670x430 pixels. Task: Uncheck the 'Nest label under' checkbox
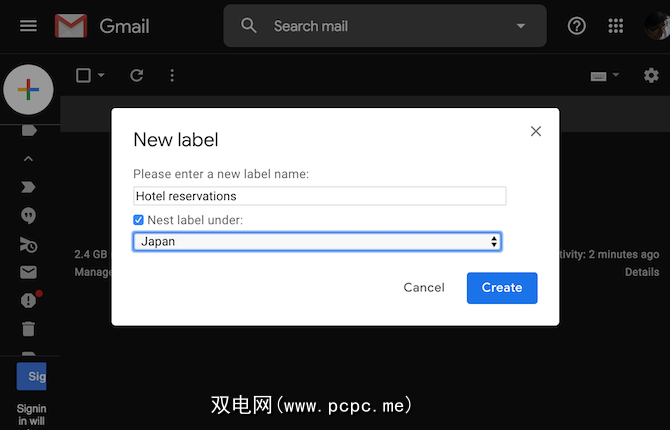tap(139, 220)
